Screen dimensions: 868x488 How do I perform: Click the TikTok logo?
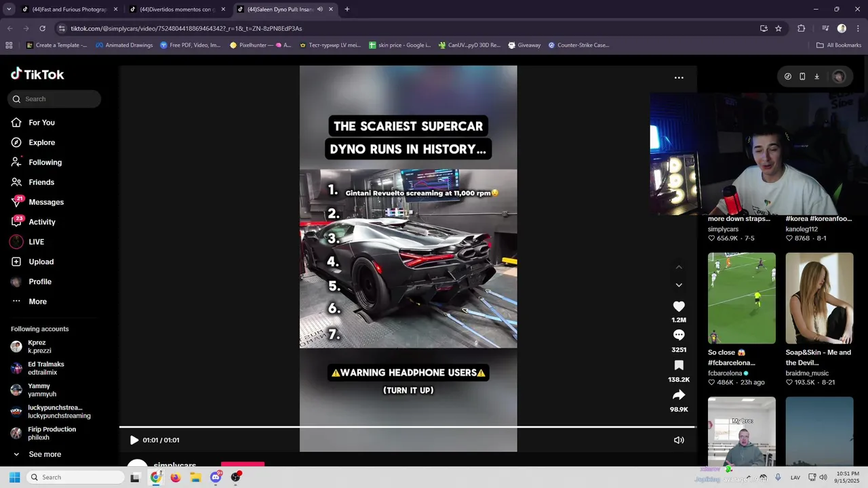pos(37,74)
